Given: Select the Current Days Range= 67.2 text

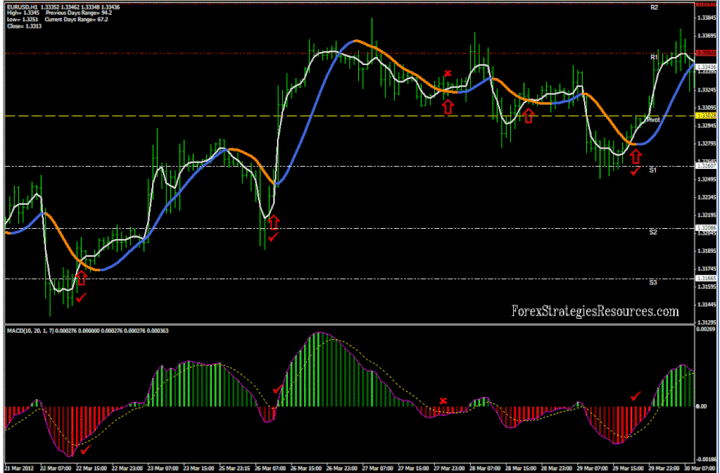Looking at the screenshot, I should click(76, 20).
